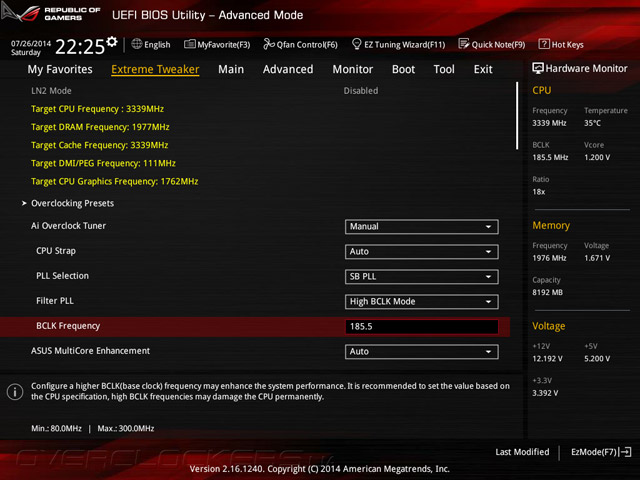The height and width of the screenshot is (480, 640).
Task: Click the ASUS MultiCore Enhancement label
Action: pyautogui.click(x=91, y=351)
